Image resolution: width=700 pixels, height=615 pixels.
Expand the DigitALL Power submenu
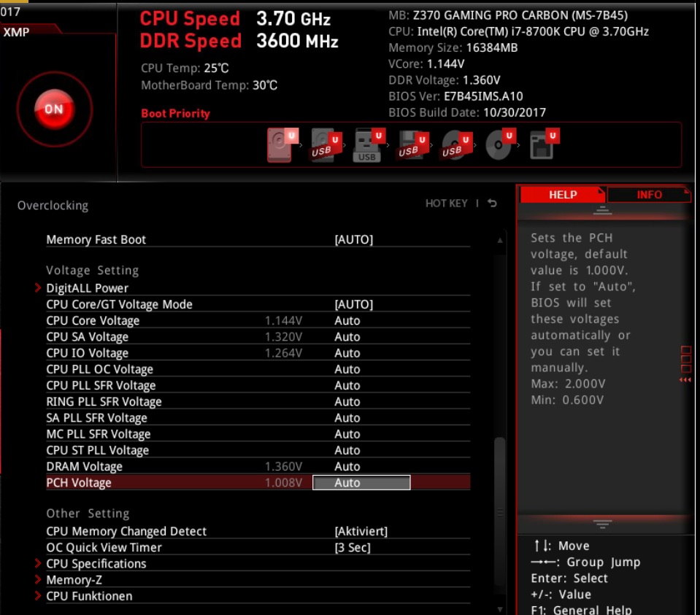(87, 288)
